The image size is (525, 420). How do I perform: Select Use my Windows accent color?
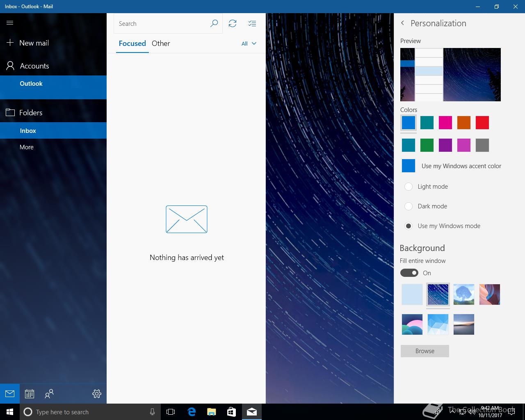pos(451,166)
